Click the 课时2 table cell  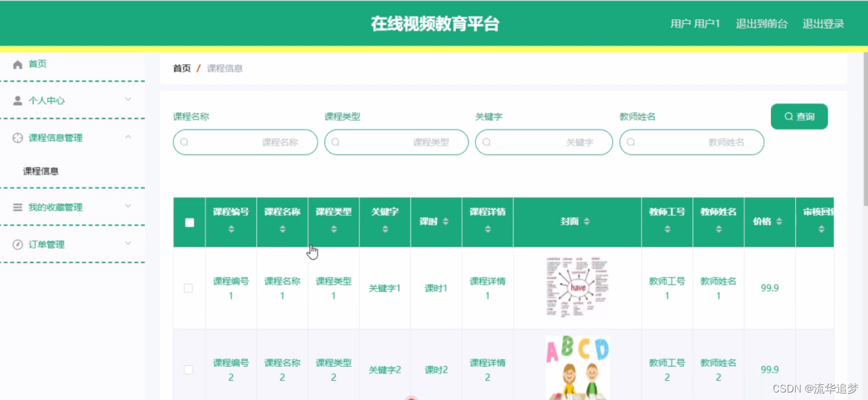(x=436, y=370)
